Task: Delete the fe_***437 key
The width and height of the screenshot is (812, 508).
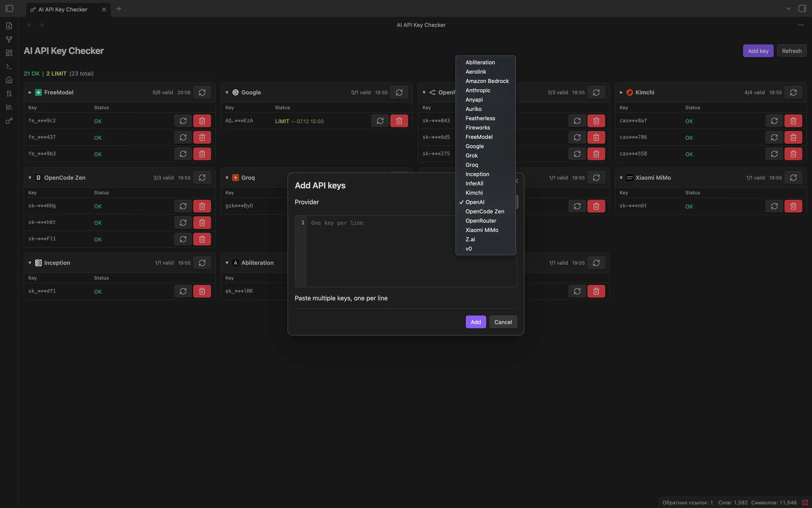Action: click(202, 137)
